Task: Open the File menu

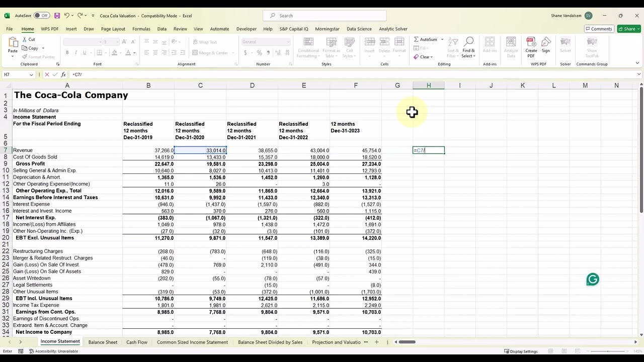Action: 10,29
